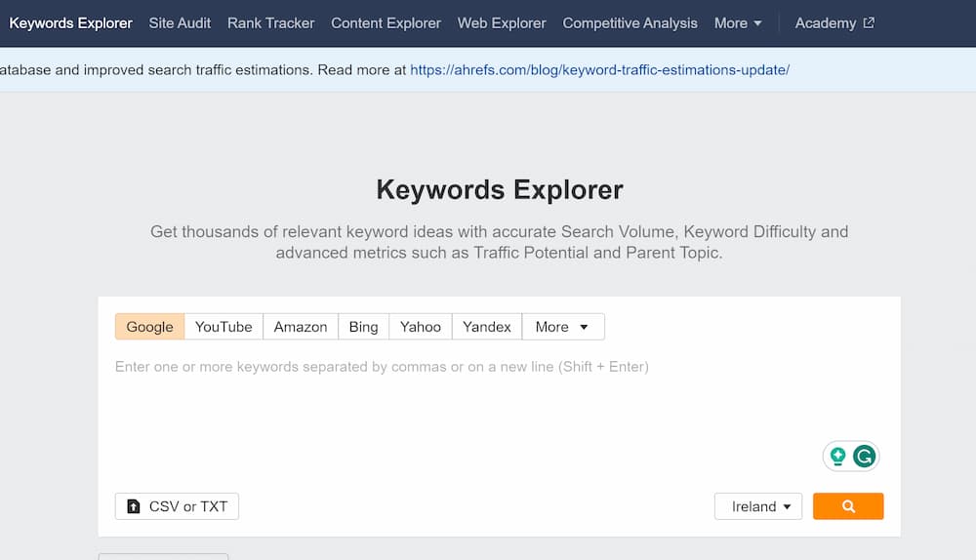This screenshot has height=560, width=976.
Task: Expand the More search engines dropdown
Action: click(563, 327)
